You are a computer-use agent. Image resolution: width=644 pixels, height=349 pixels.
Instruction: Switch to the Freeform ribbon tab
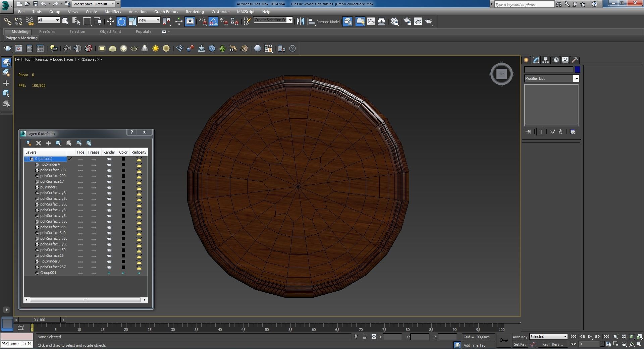coord(47,32)
